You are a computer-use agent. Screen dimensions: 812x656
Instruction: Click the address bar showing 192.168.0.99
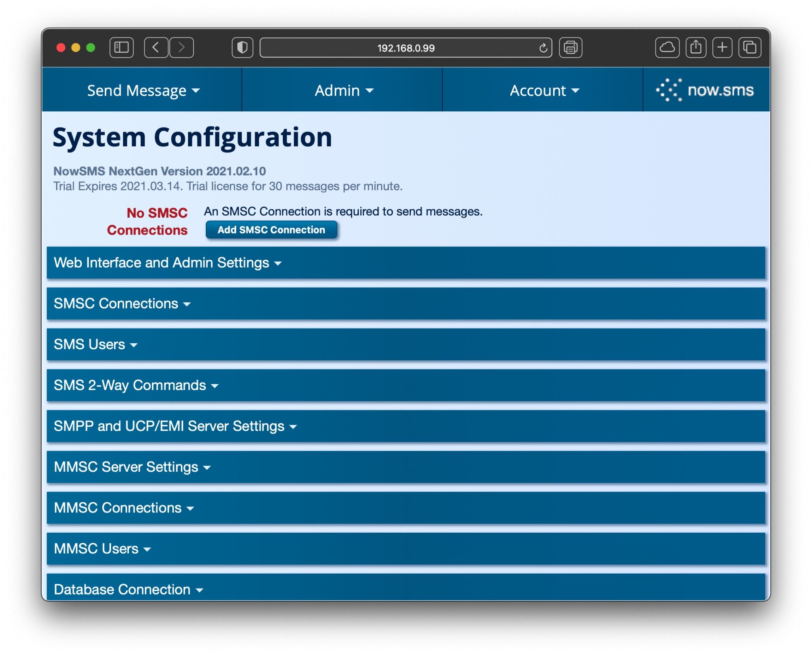pyautogui.click(x=405, y=48)
